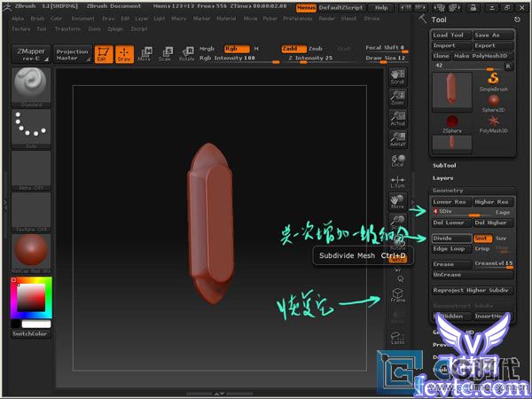This screenshot has height=399, width=532.
Task: Open the Transform menu
Action: point(67,29)
